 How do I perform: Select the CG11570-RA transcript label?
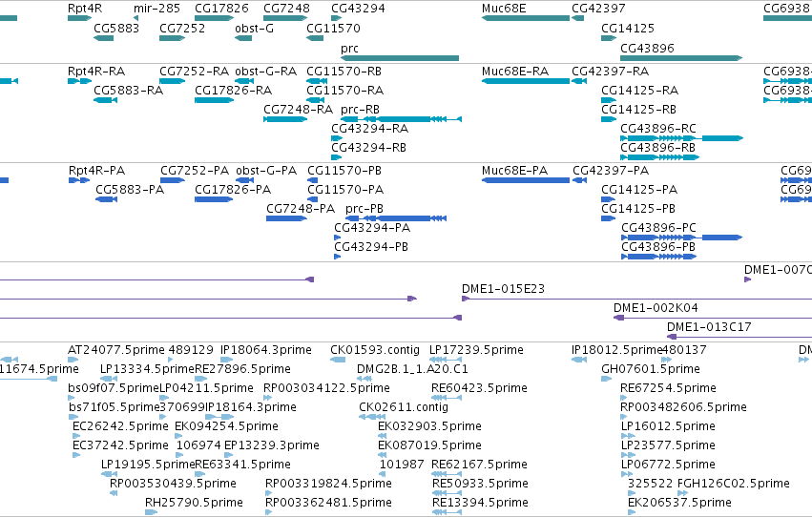[345, 91]
